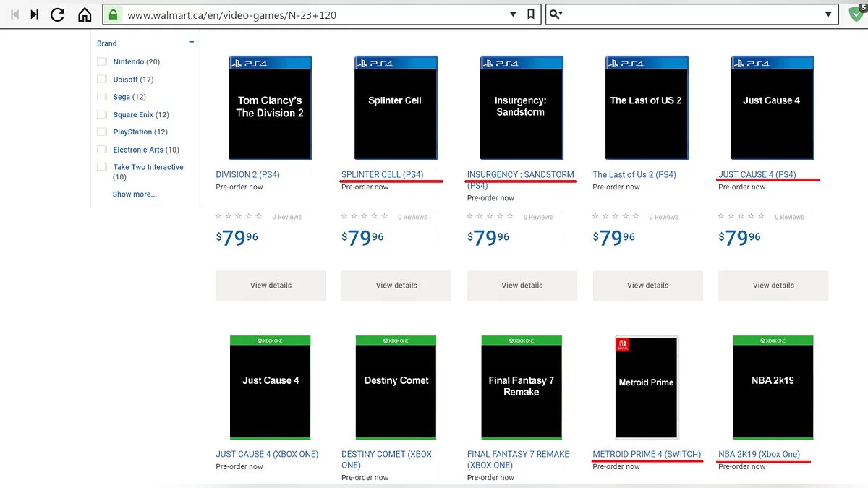Viewport: 868px width, 488px height.
Task: Check the Ubisoft brand filter
Action: (x=102, y=80)
